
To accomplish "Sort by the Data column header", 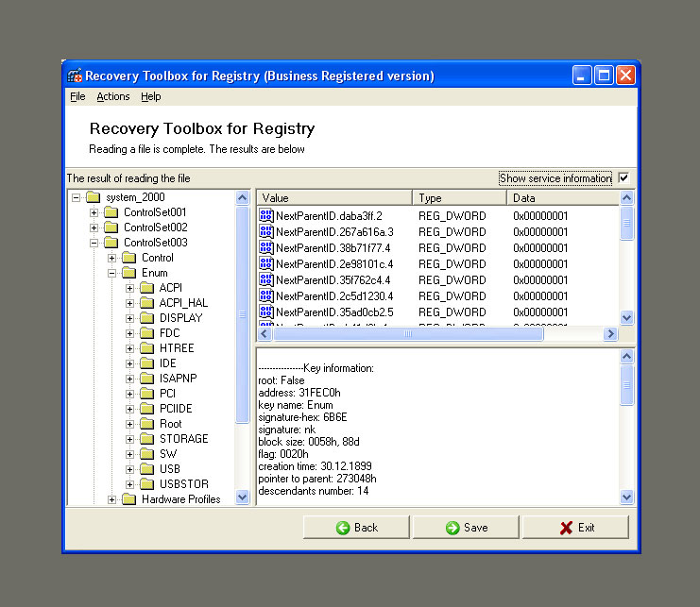I will [563, 198].
